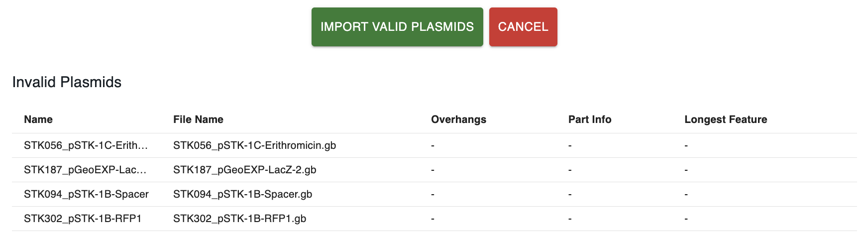868x236 pixels.
Task: Click the Part Info column header
Action: [x=589, y=119]
